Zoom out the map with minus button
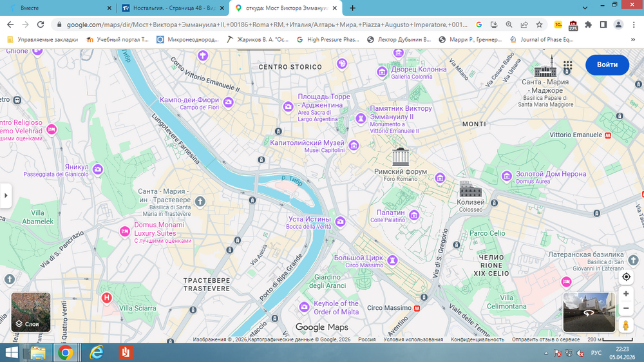 click(x=625, y=309)
